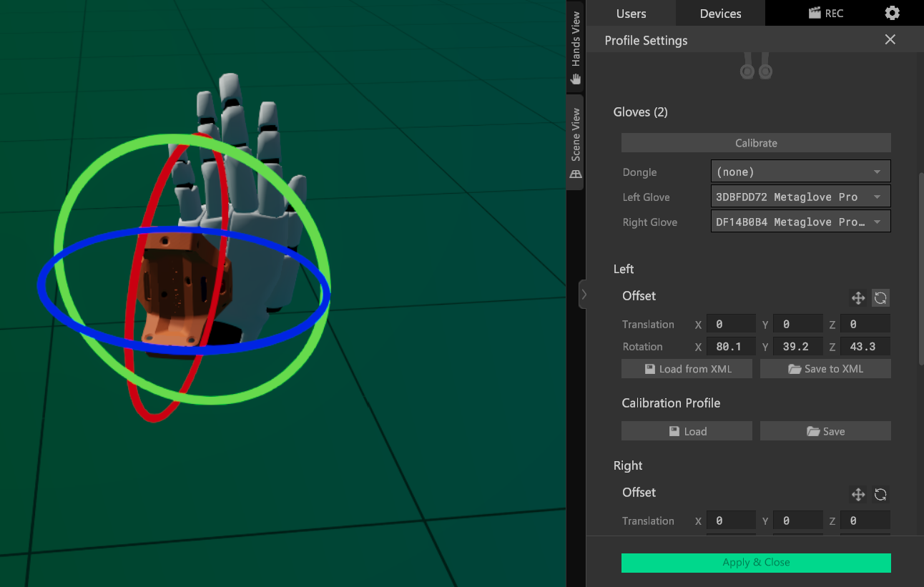The image size is (924, 587).
Task: Open settings with the gear icon
Action: (x=892, y=13)
